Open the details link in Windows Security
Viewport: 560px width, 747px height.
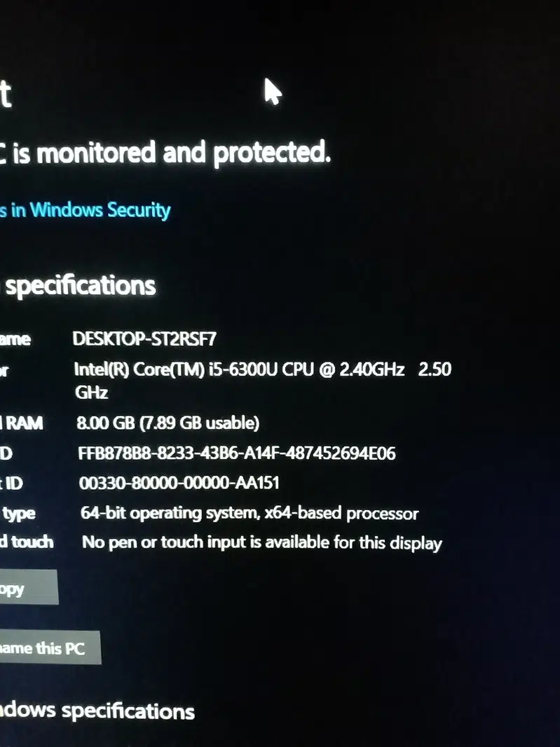[x=86, y=210]
